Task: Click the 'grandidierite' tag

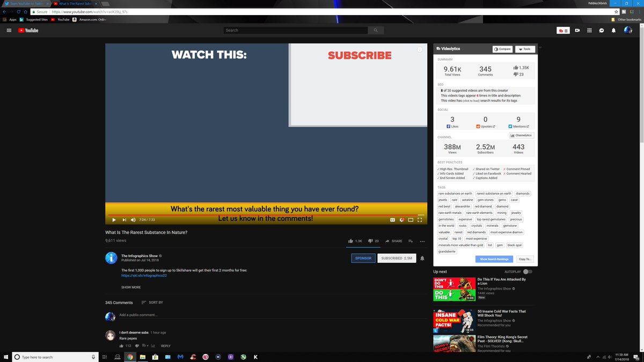Action: click(447, 252)
